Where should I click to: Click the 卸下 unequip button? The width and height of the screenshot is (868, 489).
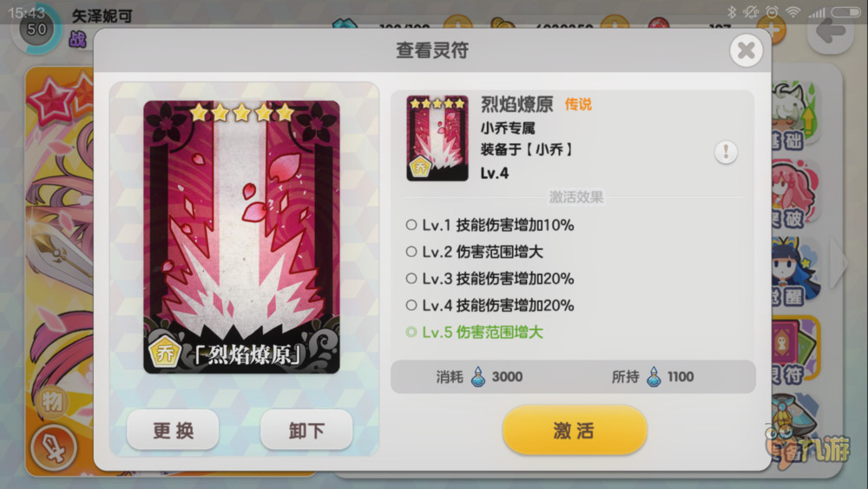pyautogui.click(x=306, y=430)
